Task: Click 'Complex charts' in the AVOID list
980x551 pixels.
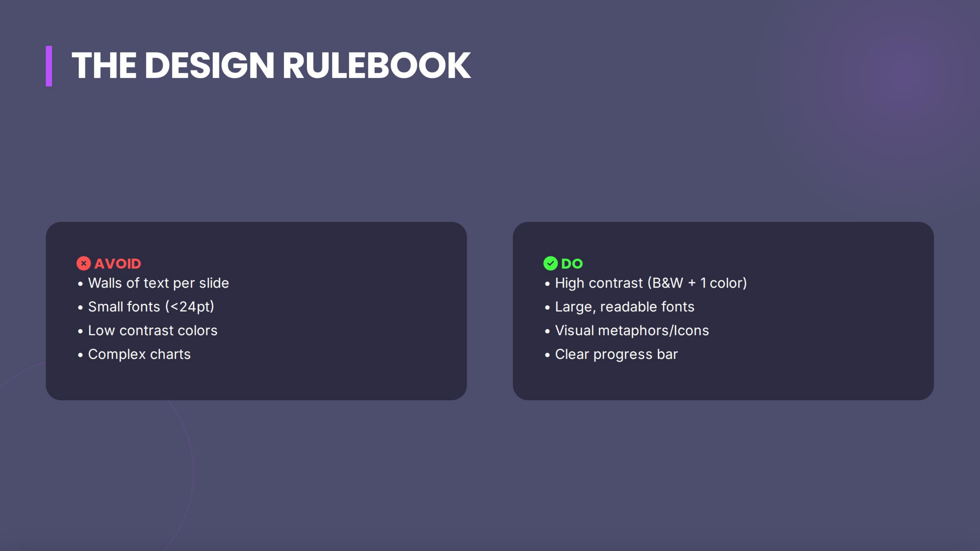Action: 139,355
